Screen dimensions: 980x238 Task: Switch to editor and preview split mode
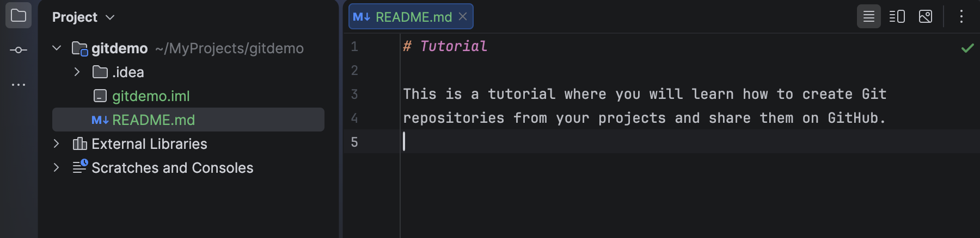pyautogui.click(x=897, y=16)
